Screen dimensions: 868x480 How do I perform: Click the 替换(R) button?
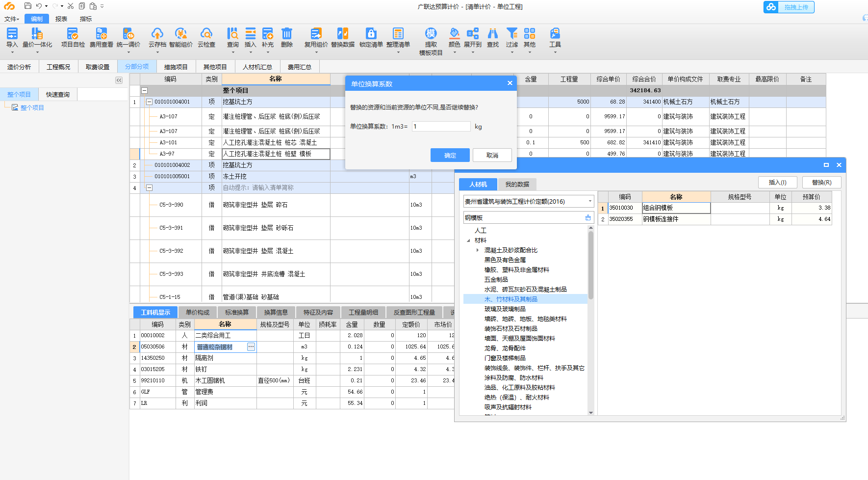point(822,182)
